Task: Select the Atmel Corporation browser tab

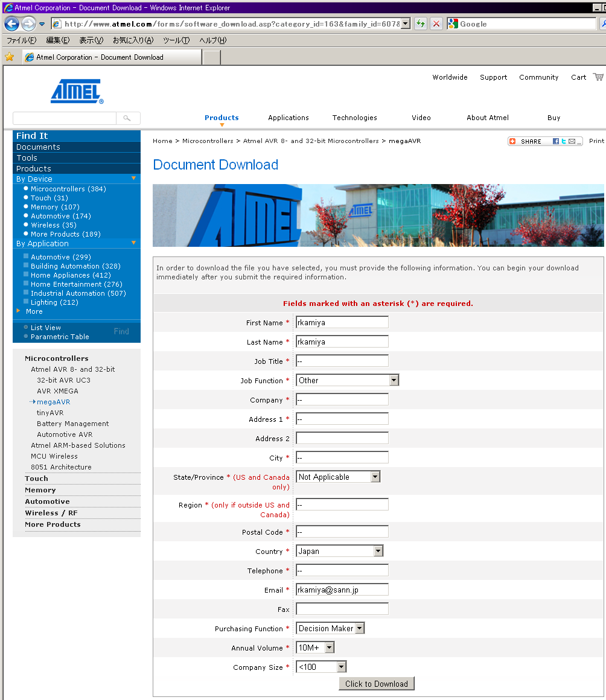Action: 112,57
